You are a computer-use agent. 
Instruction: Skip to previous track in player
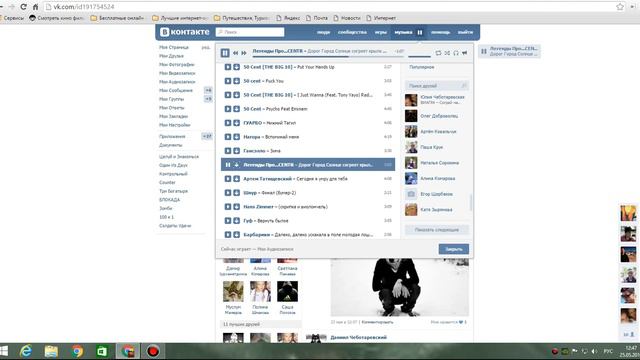click(x=236, y=53)
